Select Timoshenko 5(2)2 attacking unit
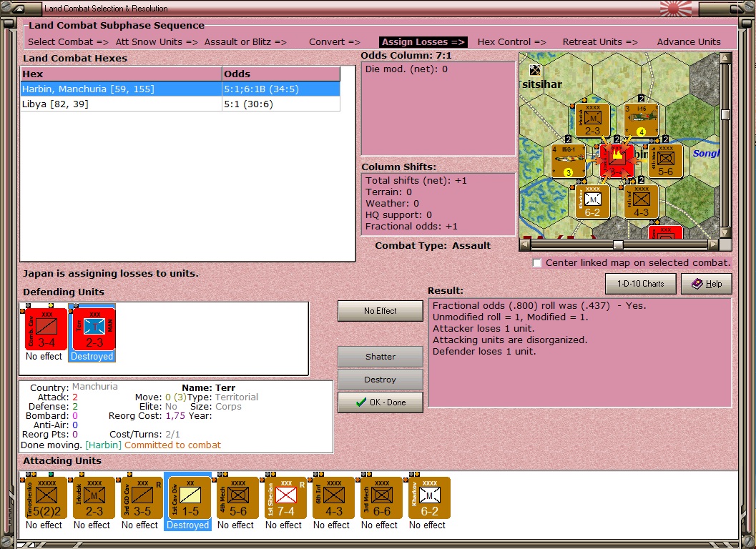756x549 pixels. tap(46, 498)
